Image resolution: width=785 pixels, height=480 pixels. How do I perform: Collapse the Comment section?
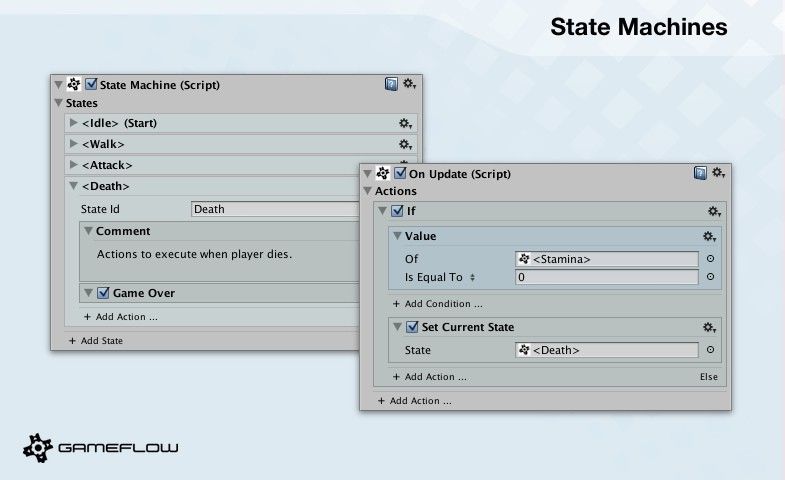(89, 231)
